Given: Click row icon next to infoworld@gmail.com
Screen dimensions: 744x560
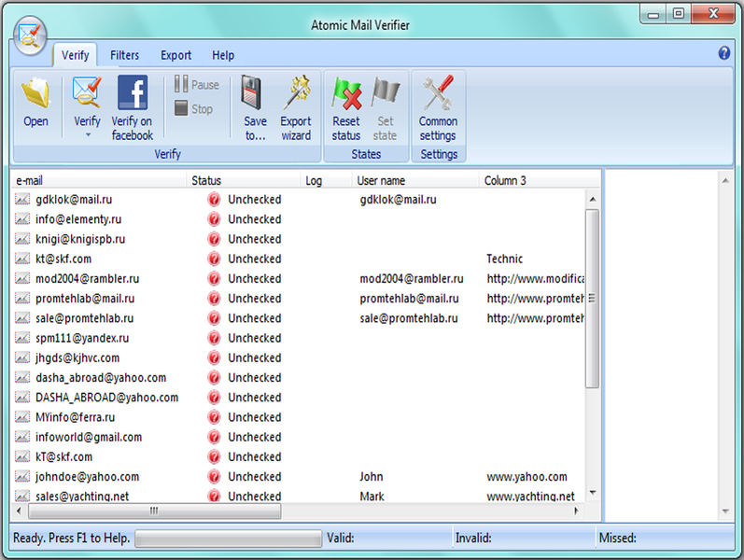Looking at the screenshot, I should click(21, 437).
